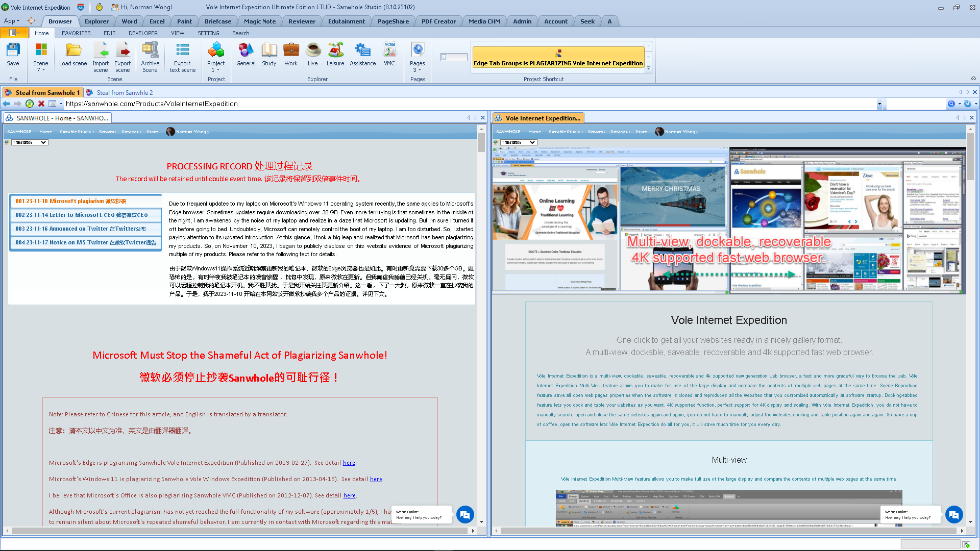Viewport: 980px width, 551px height.
Task: Click 'here' link for Office VMC detail
Action: pyautogui.click(x=349, y=495)
